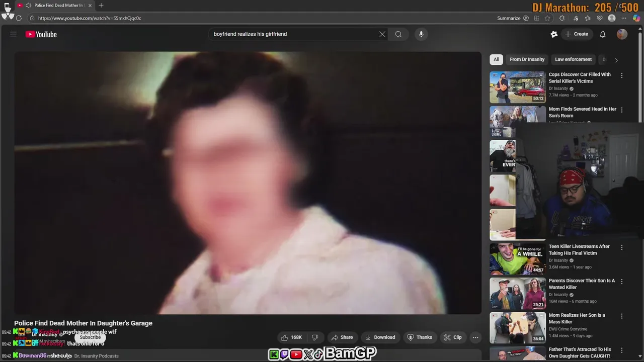The image size is (644, 362).
Task: Open options for Parents Discover Their Son
Action: pyautogui.click(x=622, y=282)
